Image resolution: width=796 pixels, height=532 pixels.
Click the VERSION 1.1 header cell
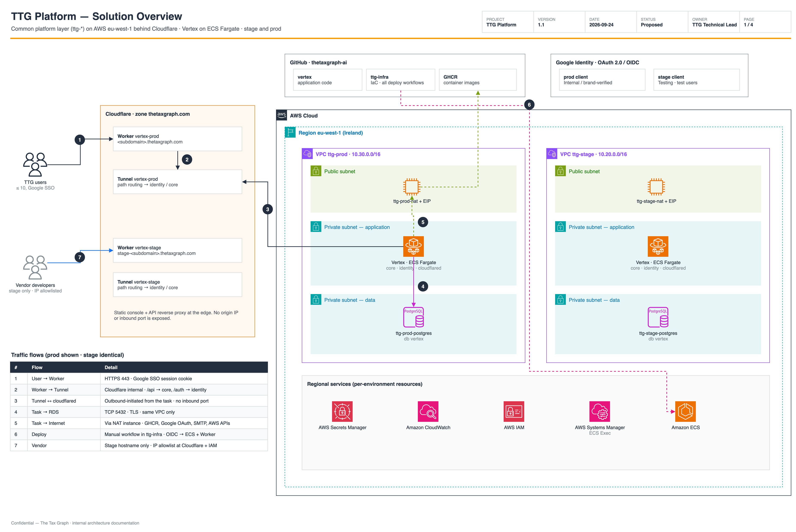click(x=559, y=22)
